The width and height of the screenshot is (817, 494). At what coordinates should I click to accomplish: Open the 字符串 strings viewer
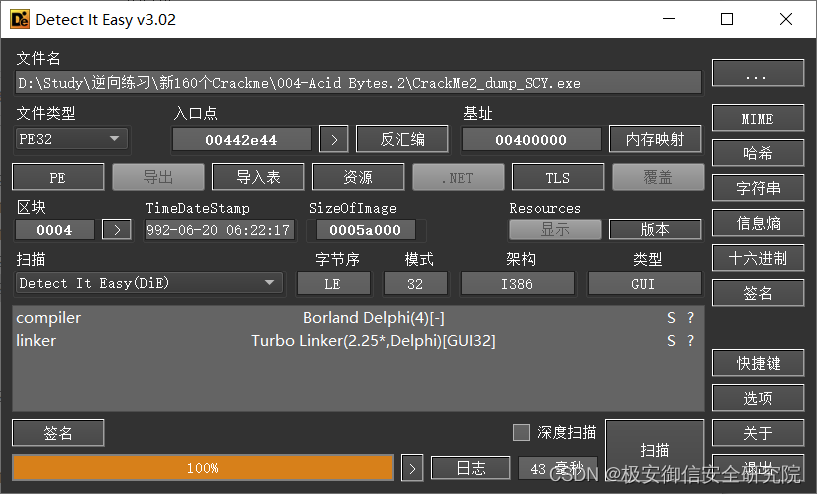tap(758, 188)
